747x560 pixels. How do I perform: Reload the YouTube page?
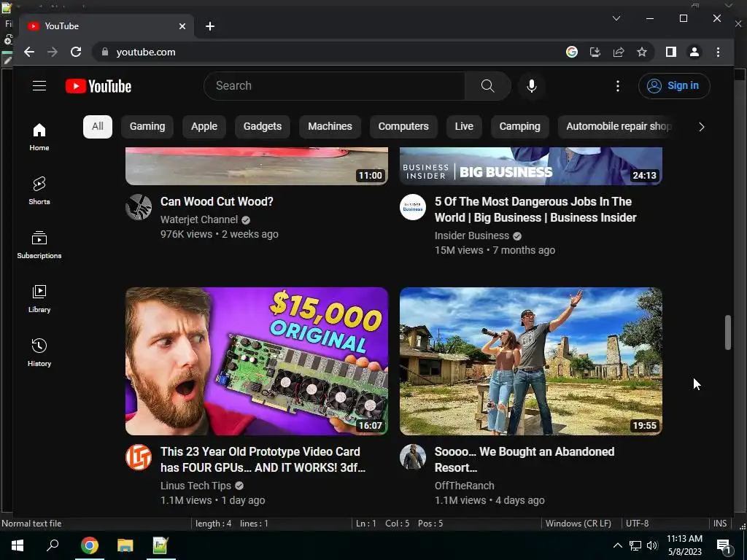pyautogui.click(x=76, y=52)
